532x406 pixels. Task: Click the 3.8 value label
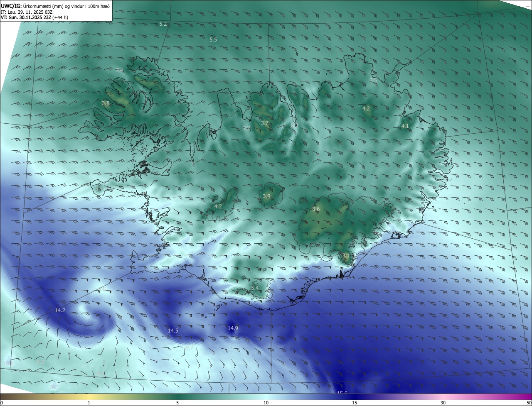tap(106, 103)
